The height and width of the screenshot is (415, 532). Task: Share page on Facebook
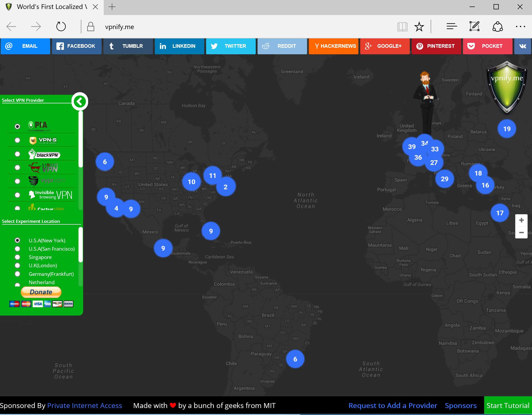click(77, 46)
